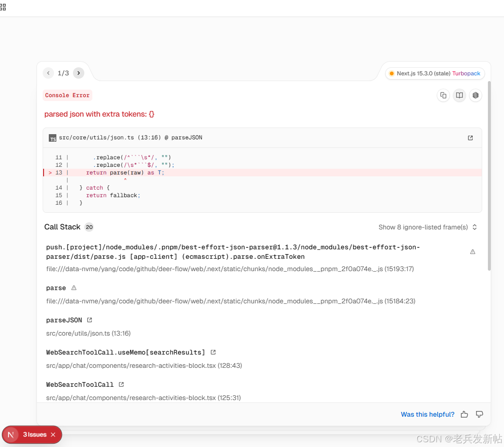Screen dimensions: 504x447
Task: Click file path ending 15184:23
Action: [x=231, y=301]
